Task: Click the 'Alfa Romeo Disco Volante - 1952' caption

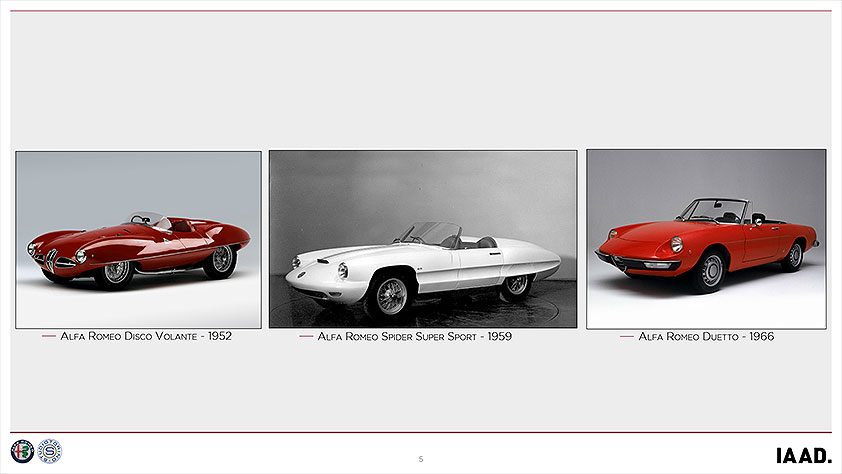Action: (x=146, y=337)
